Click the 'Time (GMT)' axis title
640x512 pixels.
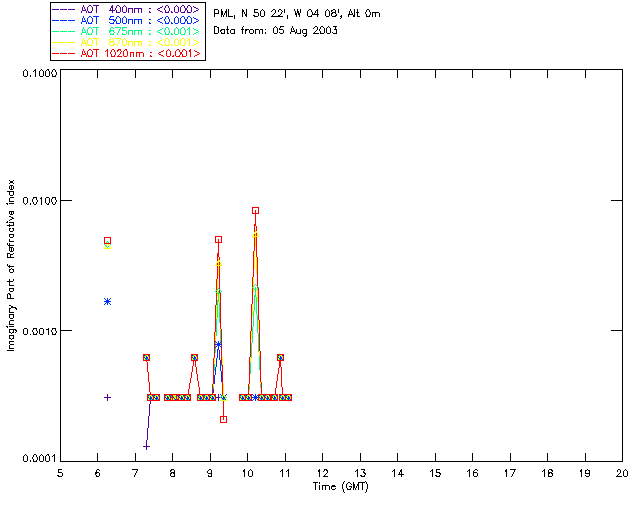340,487
